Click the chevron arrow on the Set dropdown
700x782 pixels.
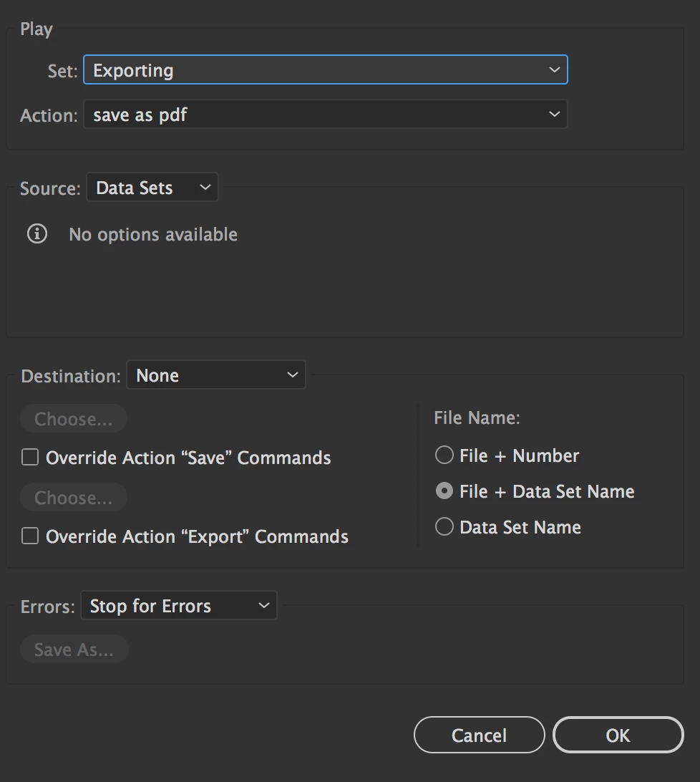[554, 70]
